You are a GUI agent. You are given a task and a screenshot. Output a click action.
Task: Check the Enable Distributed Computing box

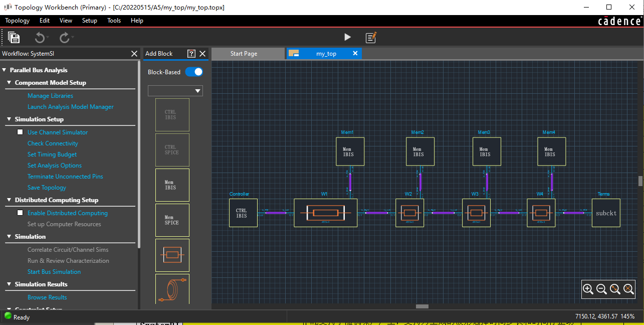tap(21, 213)
